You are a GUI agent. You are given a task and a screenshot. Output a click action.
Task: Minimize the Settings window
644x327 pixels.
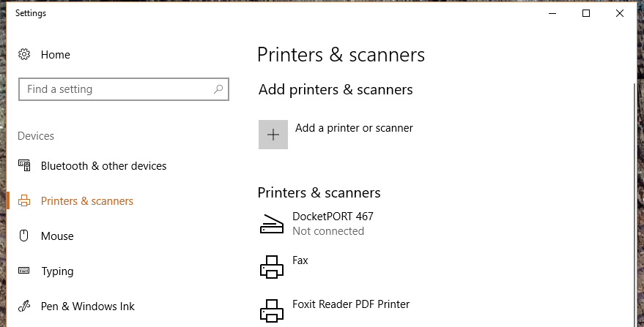click(552, 13)
